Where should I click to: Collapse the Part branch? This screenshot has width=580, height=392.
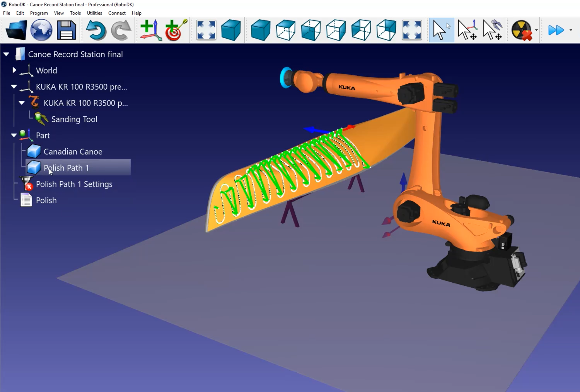click(x=14, y=135)
